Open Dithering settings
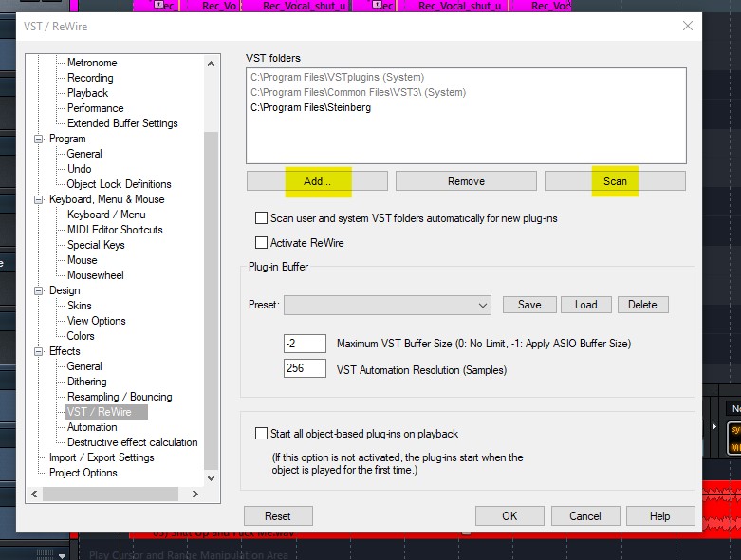This screenshot has width=741, height=560. pos(87,382)
